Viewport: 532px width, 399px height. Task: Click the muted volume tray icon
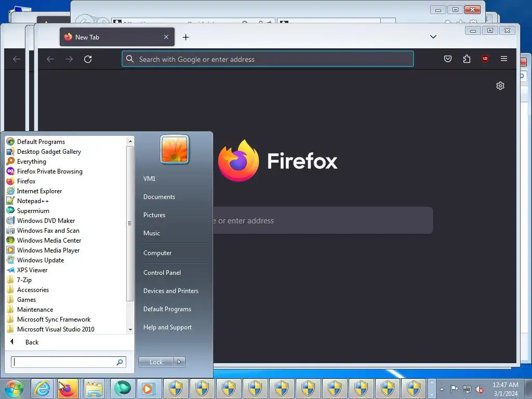point(480,389)
